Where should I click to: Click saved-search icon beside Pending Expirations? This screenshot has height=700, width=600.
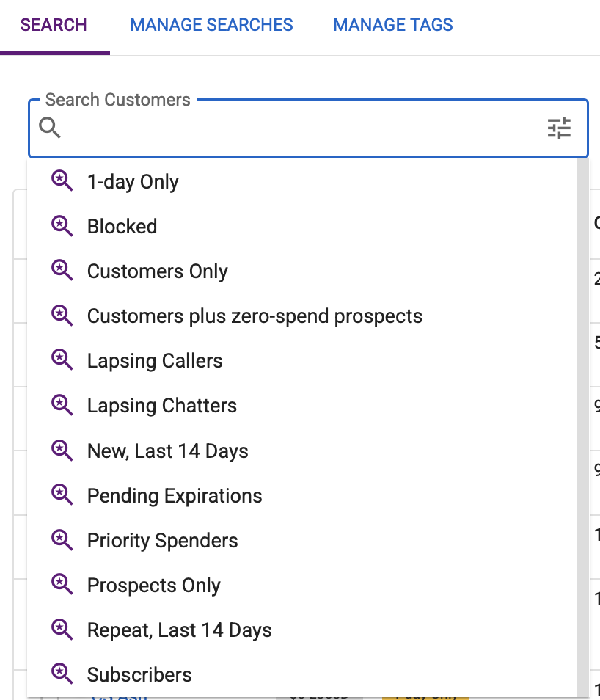62,495
